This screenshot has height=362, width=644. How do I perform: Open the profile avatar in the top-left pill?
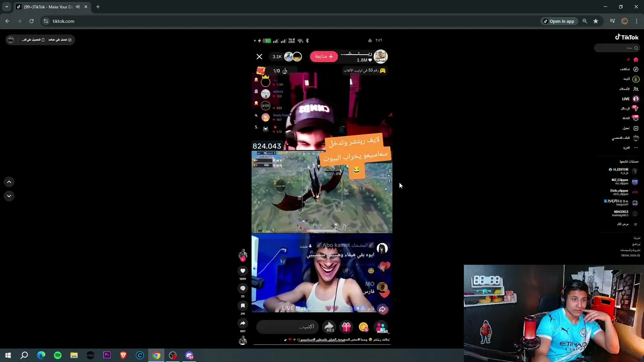pyautogui.click(x=11, y=40)
